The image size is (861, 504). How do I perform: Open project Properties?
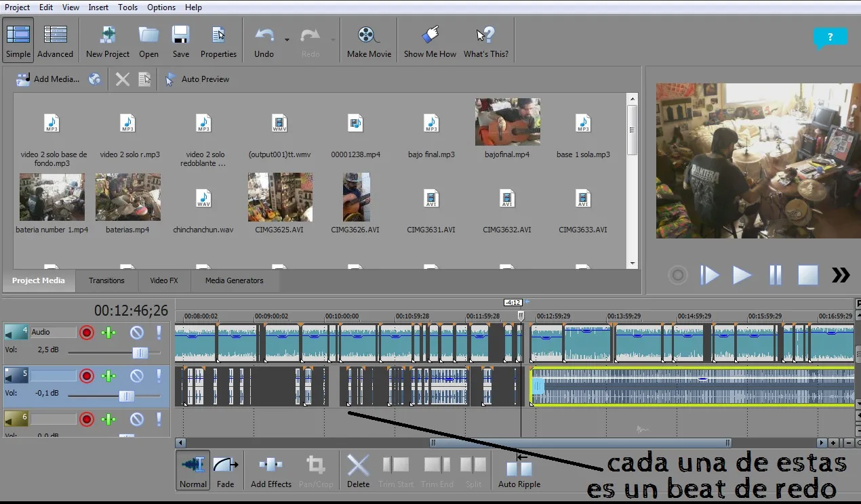pyautogui.click(x=218, y=40)
